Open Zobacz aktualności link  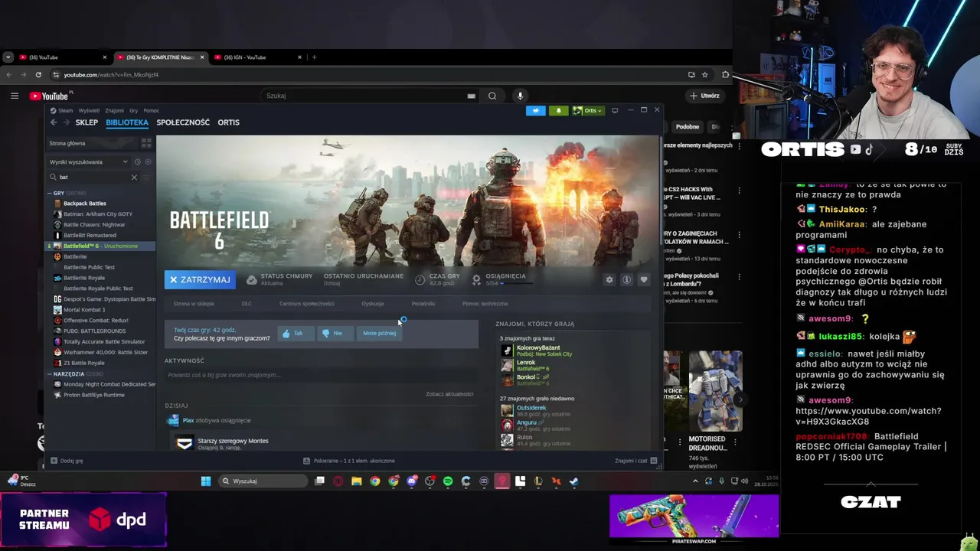pyautogui.click(x=449, y=394)
